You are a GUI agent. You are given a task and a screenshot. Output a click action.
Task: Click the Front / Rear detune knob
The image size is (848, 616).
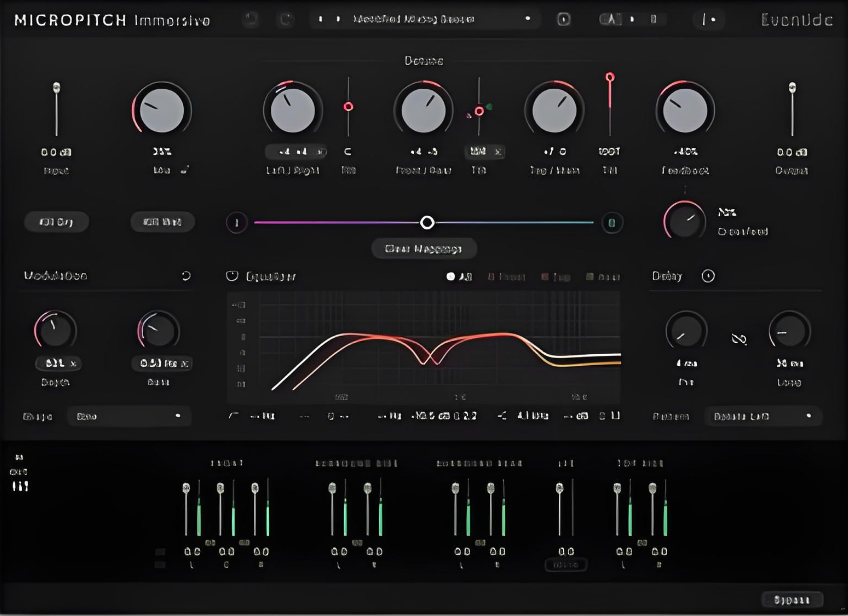point(423,110)
